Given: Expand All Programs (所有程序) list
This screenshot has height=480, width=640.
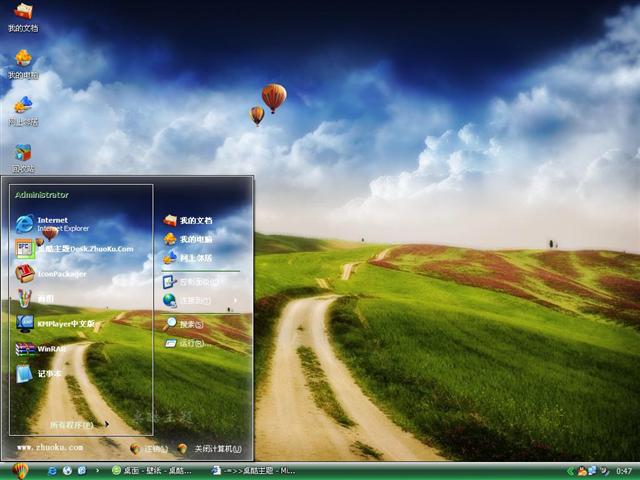Looking at the screenshot, I should pos(79,425).
